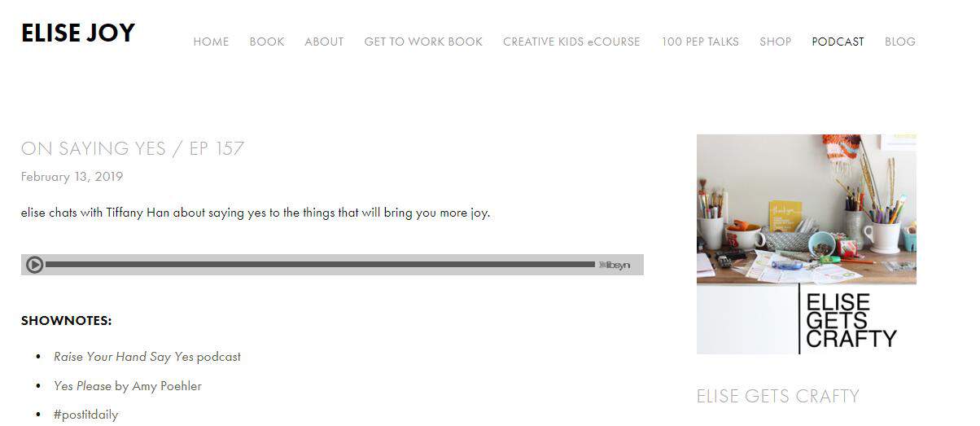Seek within the audio progress bar
This screenshot has width=980, height=426.
[x=321, y=265]
